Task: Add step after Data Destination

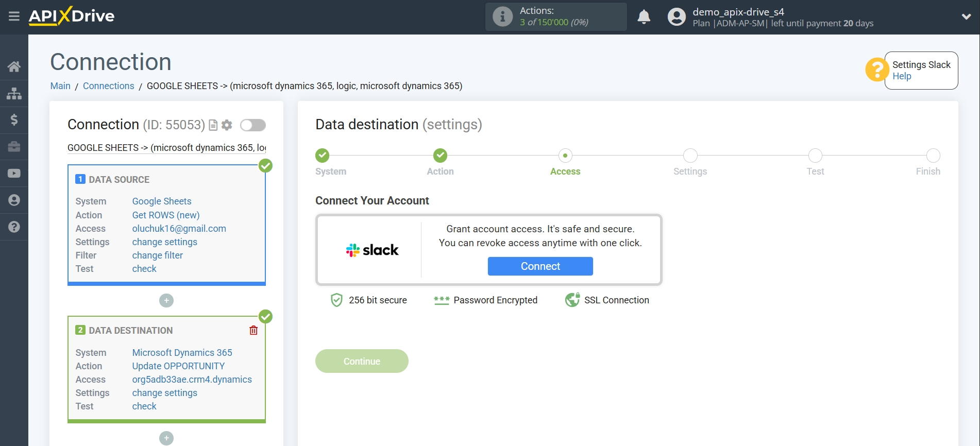Action: (x=166, y=438)
